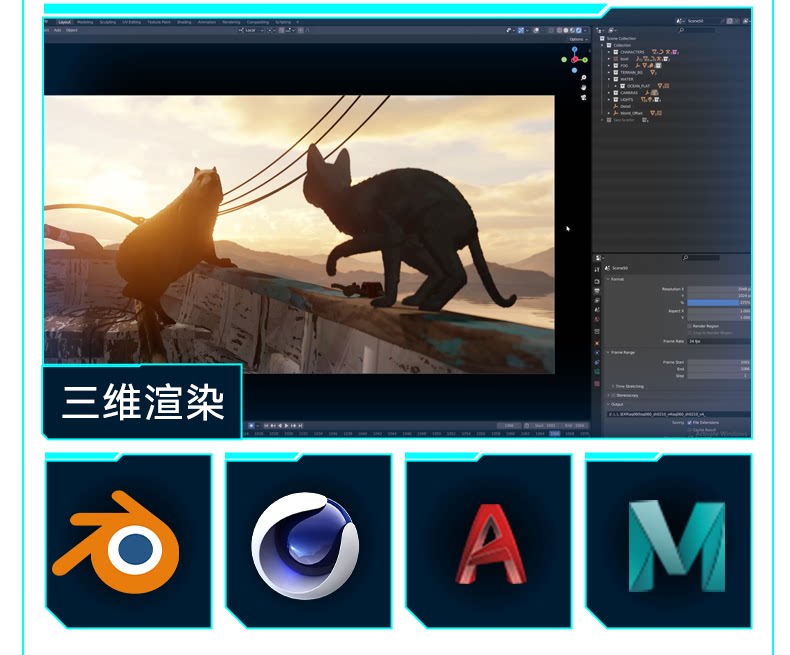This screenshot has width=790, height=655.
Task: Click the pin icon beside Scene50 selector
Action: coord(722,21)
